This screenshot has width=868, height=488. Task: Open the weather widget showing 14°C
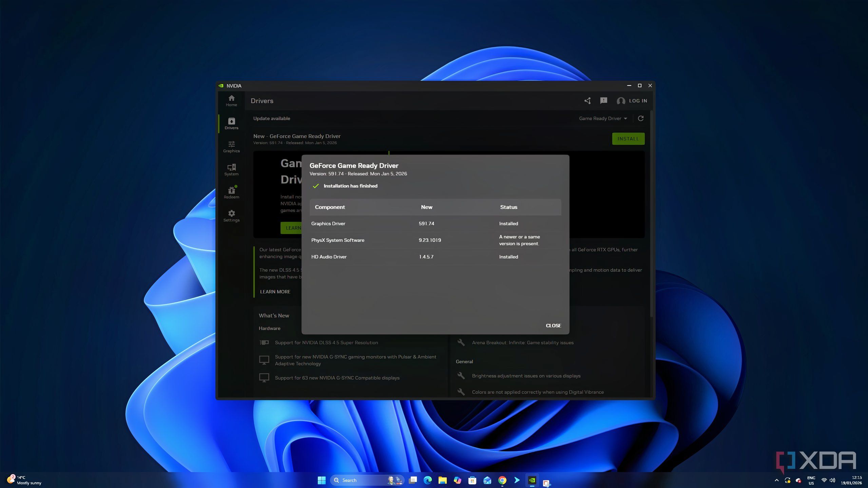click(x=24, y=480)
